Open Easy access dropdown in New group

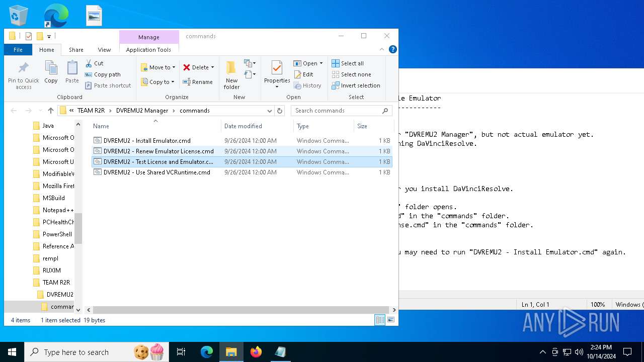(x=250, y=74)
